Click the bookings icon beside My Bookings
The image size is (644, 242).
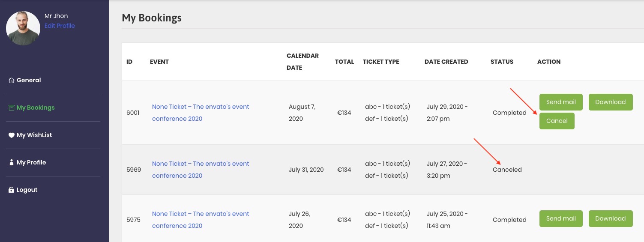coord(12,108)
